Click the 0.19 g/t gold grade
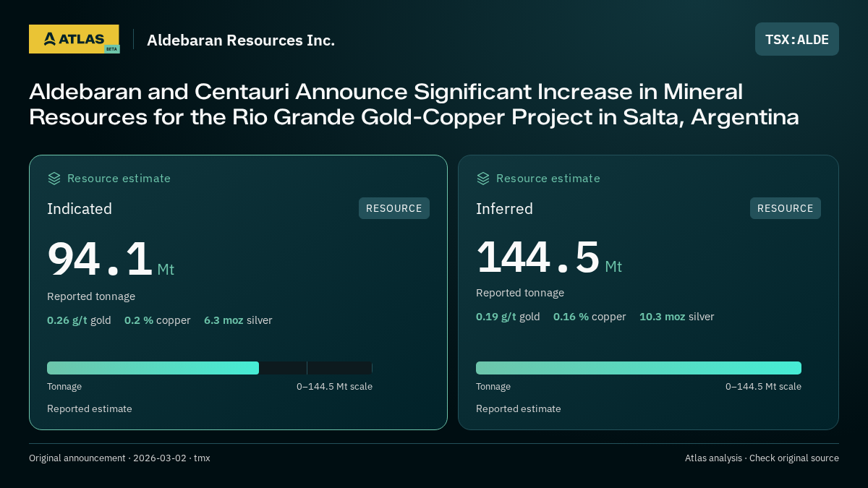 (508, 317)
